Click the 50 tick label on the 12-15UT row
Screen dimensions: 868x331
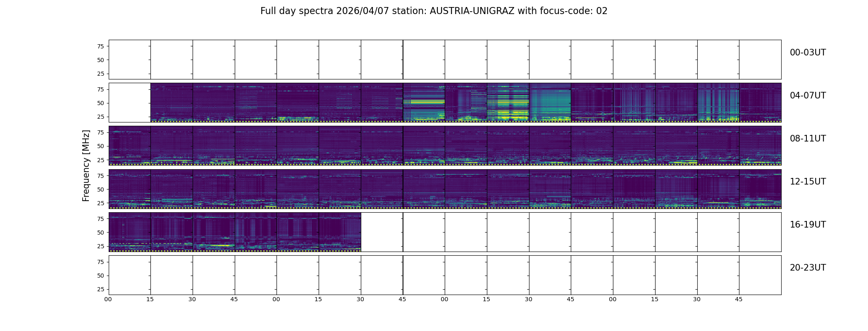pos(100,189)
